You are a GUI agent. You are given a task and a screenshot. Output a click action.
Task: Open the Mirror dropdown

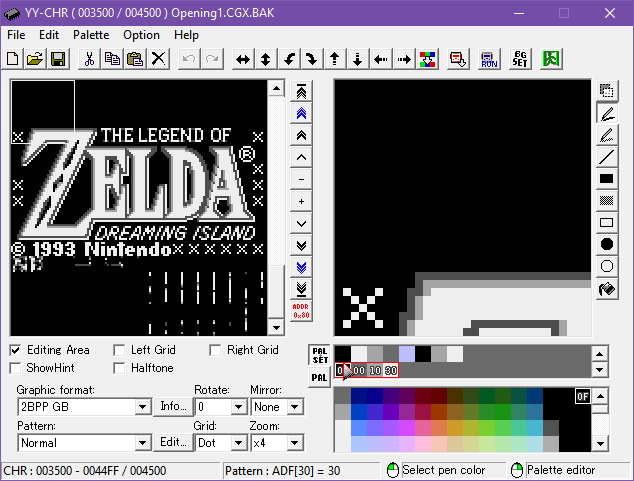point(294,407)
